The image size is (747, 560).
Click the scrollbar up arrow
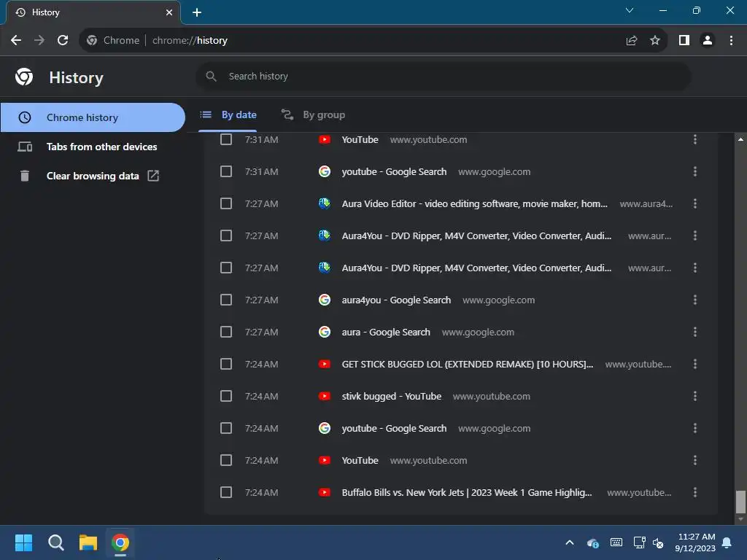[x=740, y=139]
